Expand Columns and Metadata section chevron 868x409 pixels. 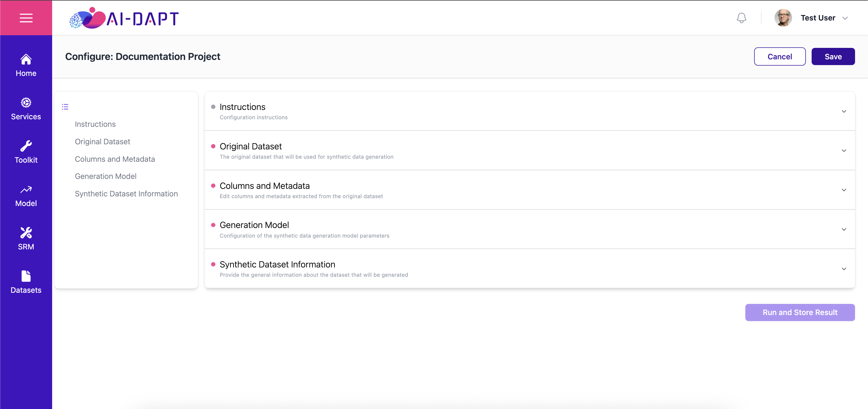click(x=844, y=190)
